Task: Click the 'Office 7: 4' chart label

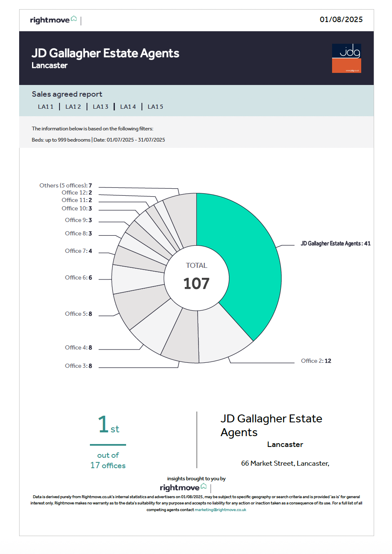Action: tap(79, 251)
